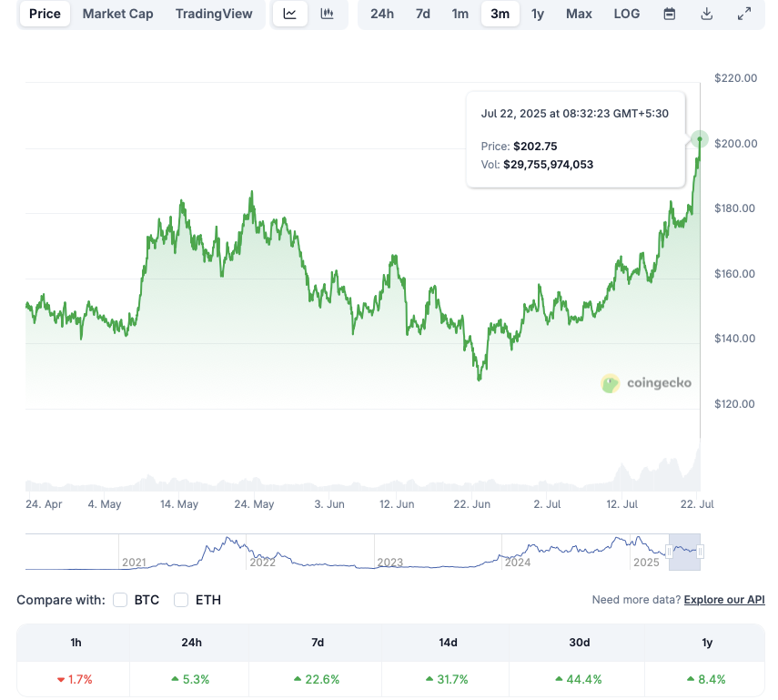
Task: Set chart range to 24h
Action: coord(382,14)
